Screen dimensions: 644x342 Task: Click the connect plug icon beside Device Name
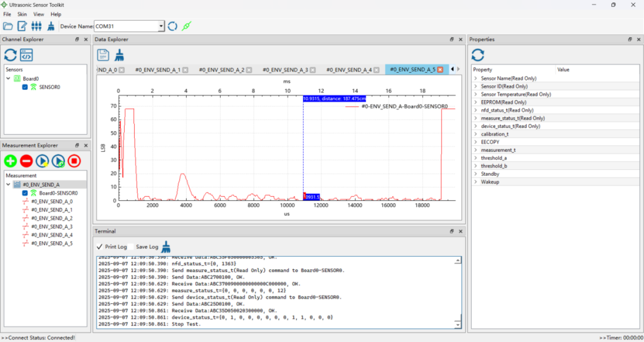187,26
